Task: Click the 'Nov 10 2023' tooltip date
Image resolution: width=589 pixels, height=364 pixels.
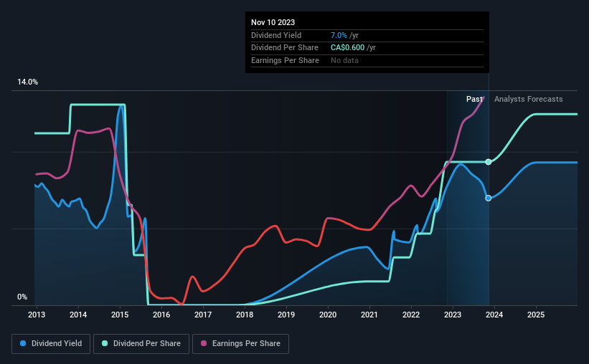Action: [x=273, y=22]
